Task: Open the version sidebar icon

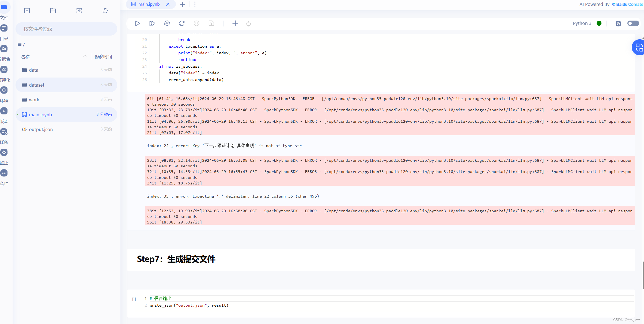Action: (x=4, y=111)
